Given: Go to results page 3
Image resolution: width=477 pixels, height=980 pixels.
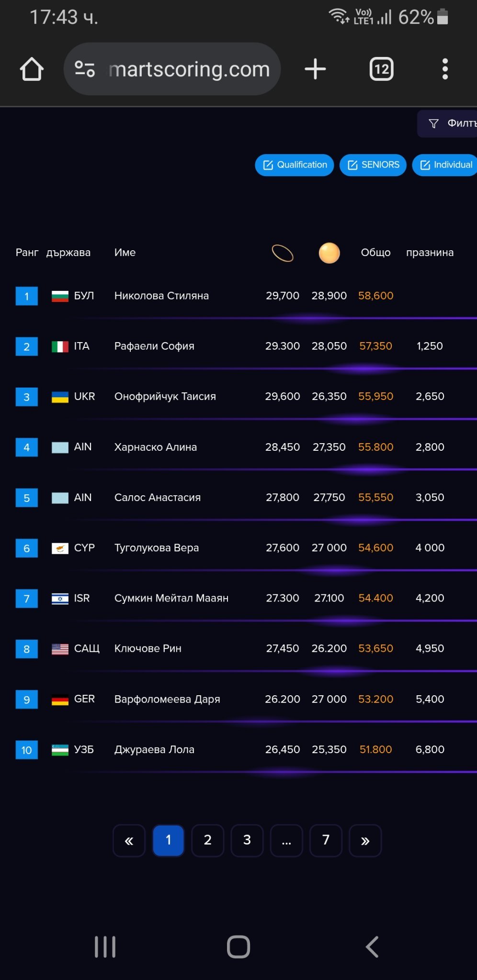Looking at the screenshot, I should click(247, 840).
